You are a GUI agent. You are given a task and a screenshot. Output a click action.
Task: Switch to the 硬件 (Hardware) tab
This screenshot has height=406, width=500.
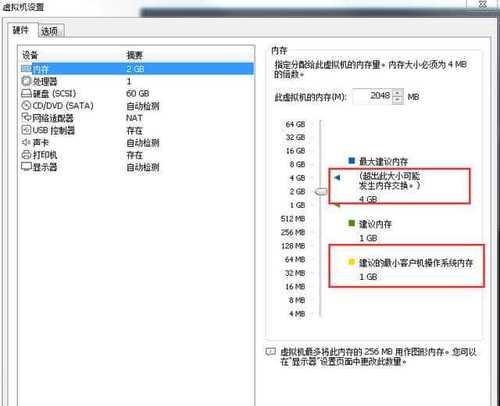(x=21, y=30)
